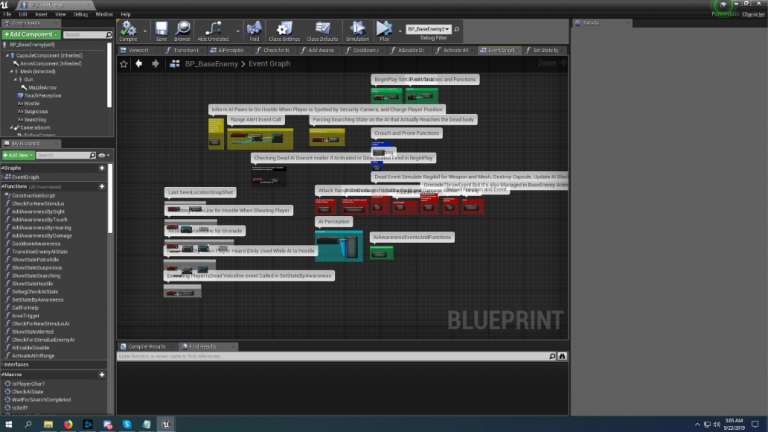Open the Class Defaults icon

click(322, 31)
